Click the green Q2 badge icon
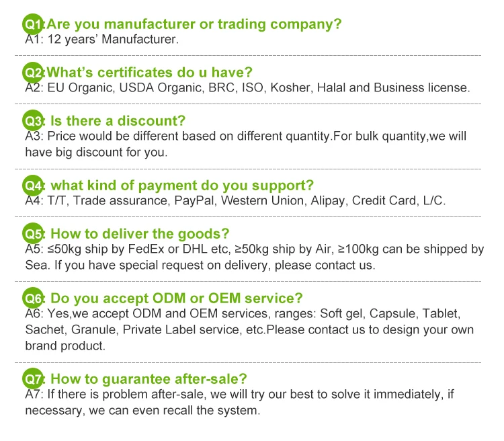Viewport: 504px width, 441px height. tap(34, 72)
